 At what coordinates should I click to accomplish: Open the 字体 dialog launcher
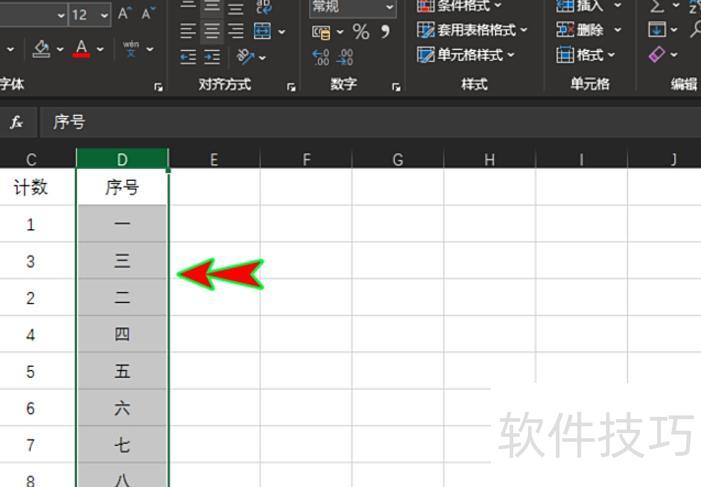tap(158, 87)
